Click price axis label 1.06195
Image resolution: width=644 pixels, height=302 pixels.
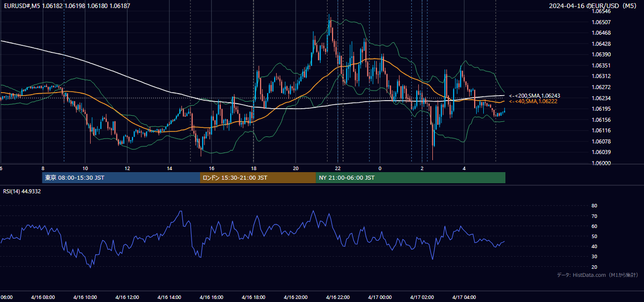click(602, 109)
